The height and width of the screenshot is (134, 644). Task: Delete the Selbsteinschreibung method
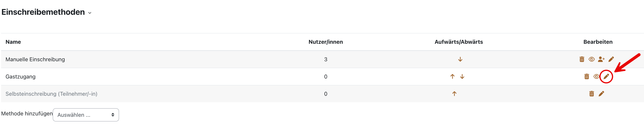click(x=592, y=94)
